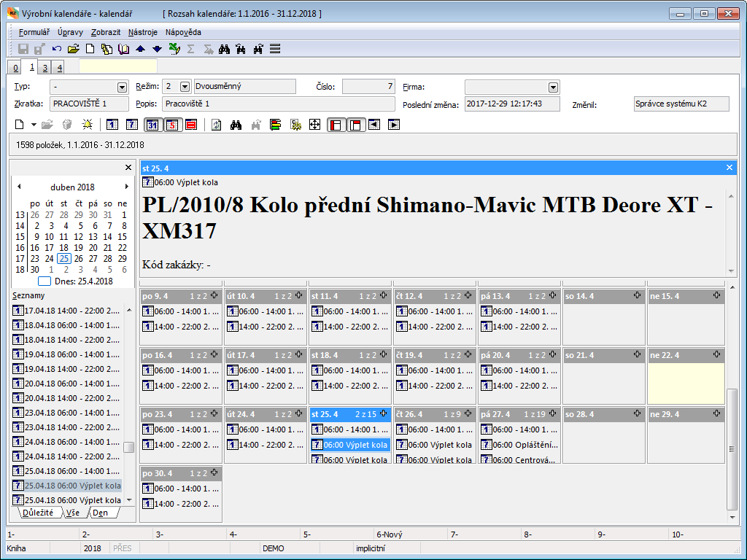The image size is (747, 560).
Task: Click the binoculars find icon in the calendar toolbar
Action: (x=236, y=125)
